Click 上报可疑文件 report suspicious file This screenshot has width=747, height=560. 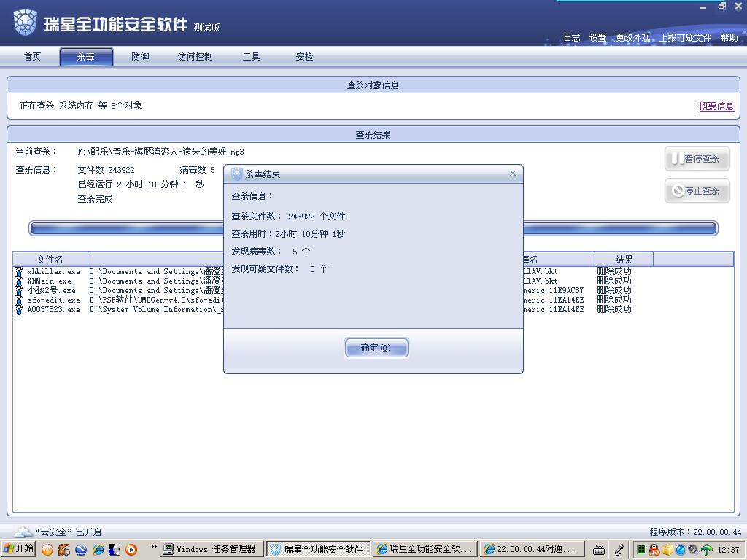click(686, 38)
